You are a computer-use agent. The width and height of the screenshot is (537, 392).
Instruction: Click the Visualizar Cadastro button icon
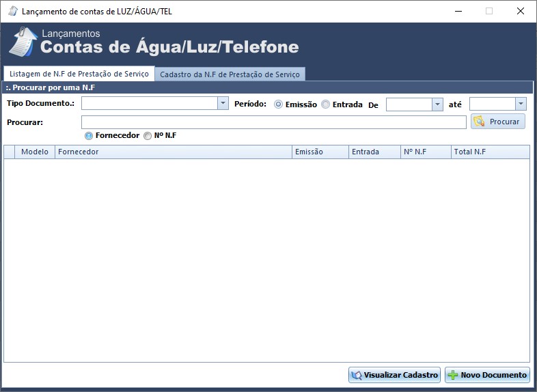[x=357, y=375]
